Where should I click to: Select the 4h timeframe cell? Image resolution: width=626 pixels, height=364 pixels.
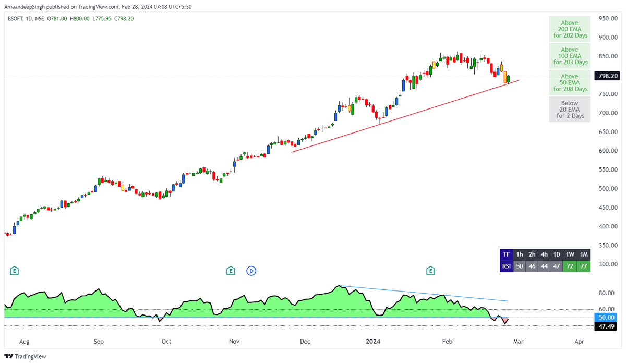pos(544,254)
